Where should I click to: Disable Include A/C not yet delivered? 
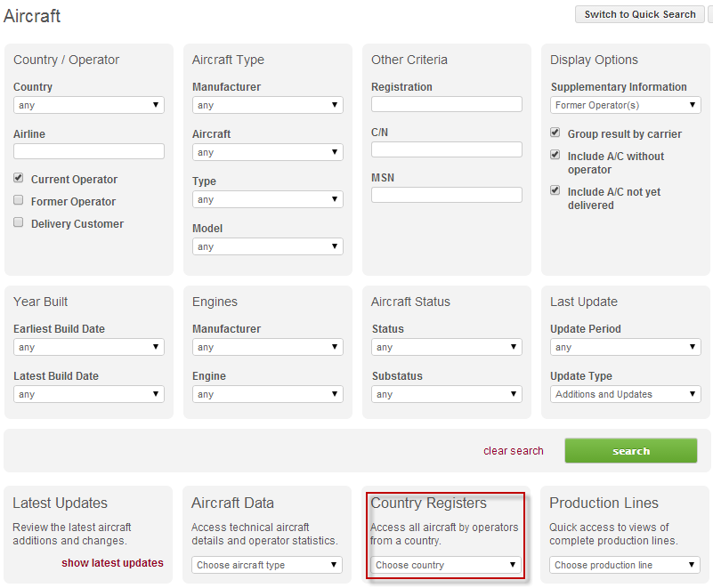click(x=556, y=191)
